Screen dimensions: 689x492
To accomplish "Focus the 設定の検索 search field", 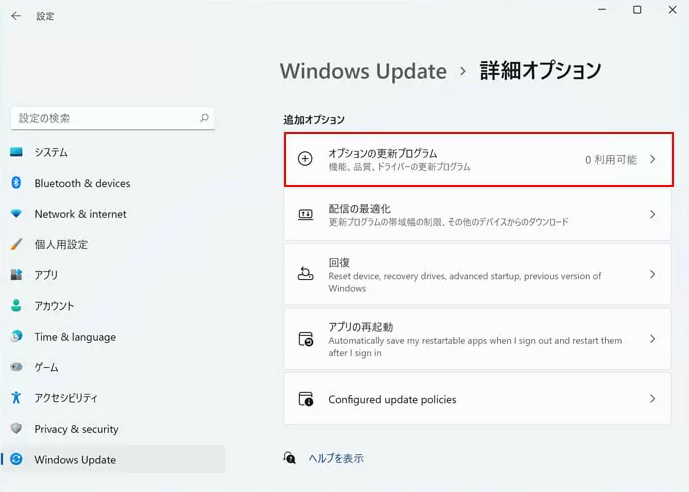I will click(112, 118).
